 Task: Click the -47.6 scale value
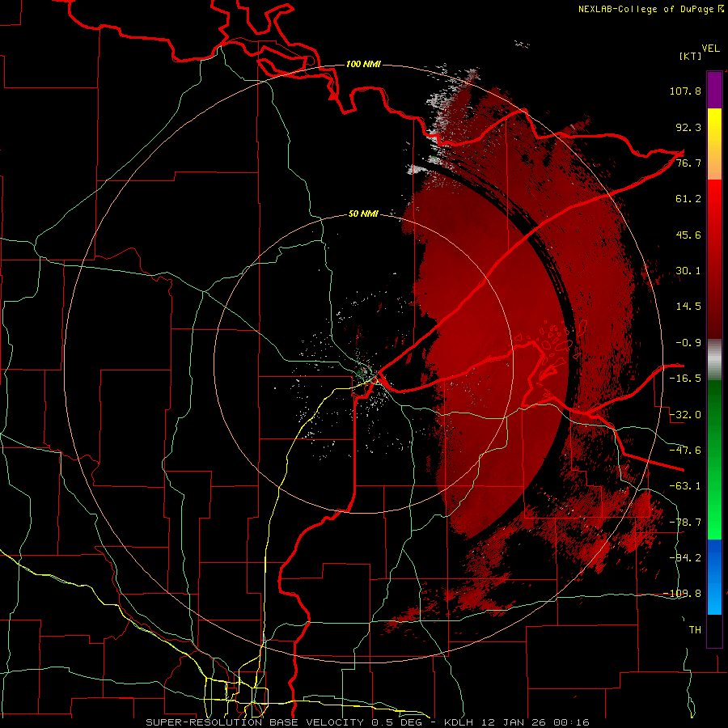tap(685, 451)
